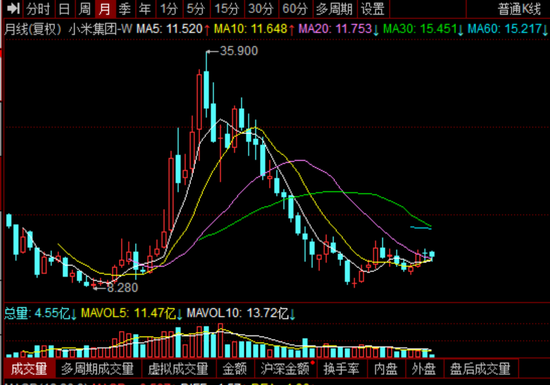550x385 pixels.
Task: Open the 设置 settings button
Action: point(373,8)
